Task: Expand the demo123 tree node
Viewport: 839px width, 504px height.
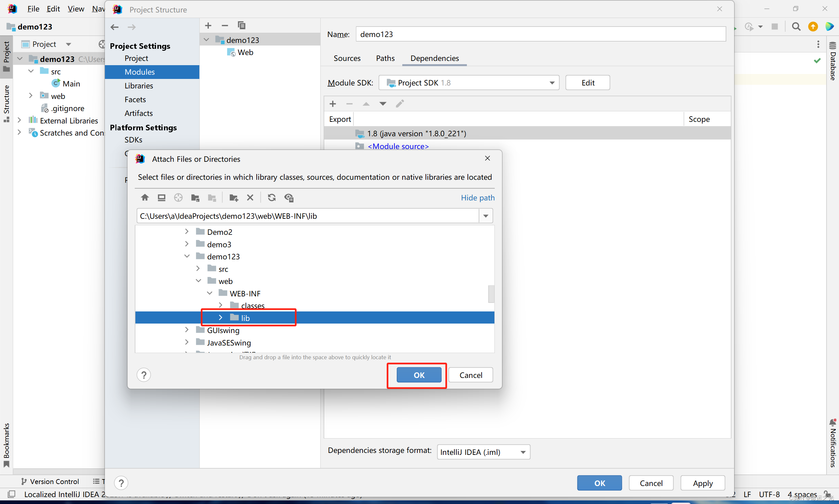Action: pyautogui.click(x=189, y=256)
